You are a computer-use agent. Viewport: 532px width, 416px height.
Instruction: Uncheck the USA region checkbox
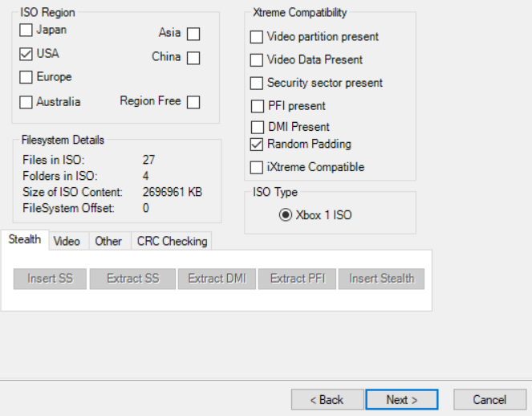coord(26,54)
